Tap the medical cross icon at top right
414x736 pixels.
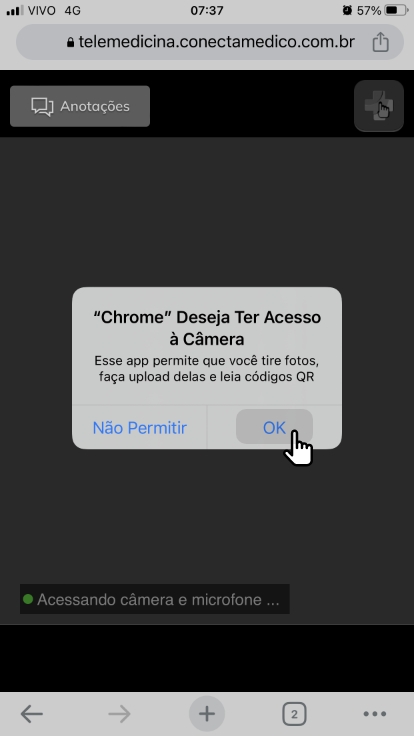point(379,106)
